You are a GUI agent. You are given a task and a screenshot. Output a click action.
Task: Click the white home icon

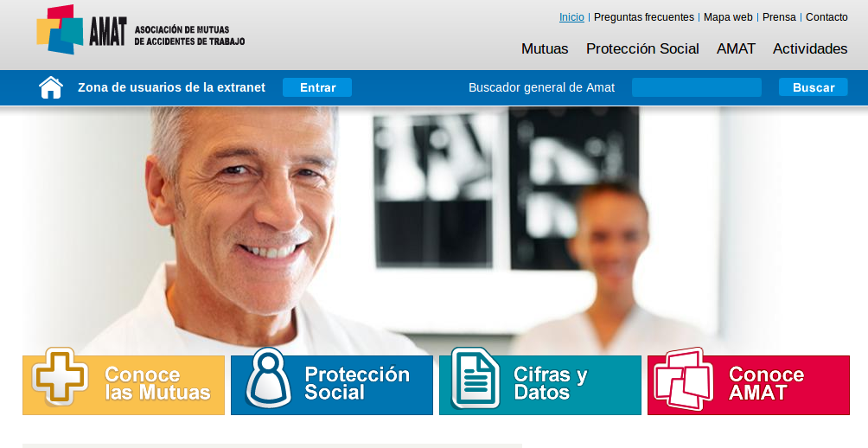point(51,87)
